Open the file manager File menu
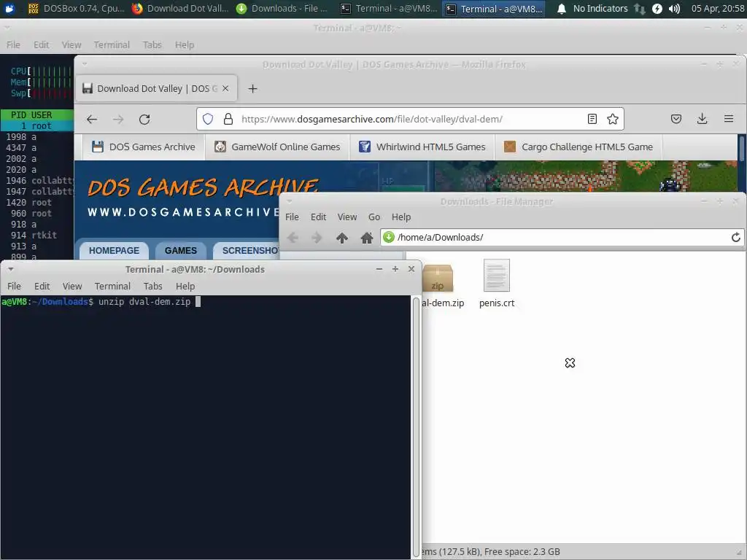The height and width of the screenshot is (560, 747). click(292, 217)
